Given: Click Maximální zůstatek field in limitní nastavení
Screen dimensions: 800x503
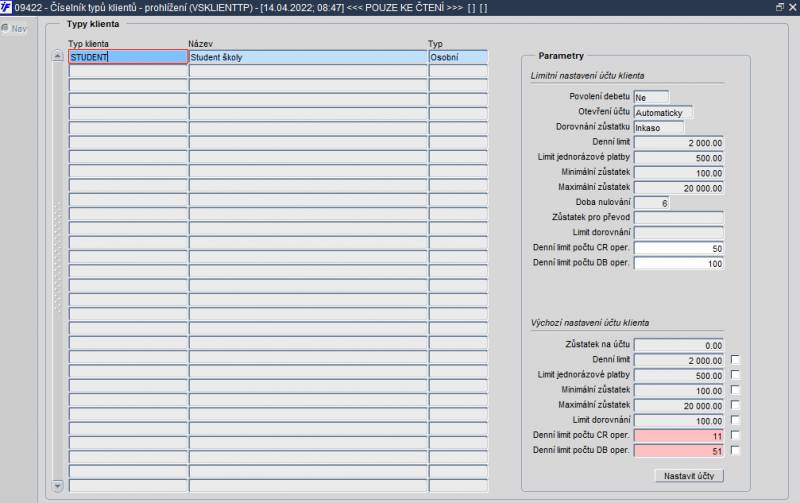Looking at the screenshot, I should 679,188.
